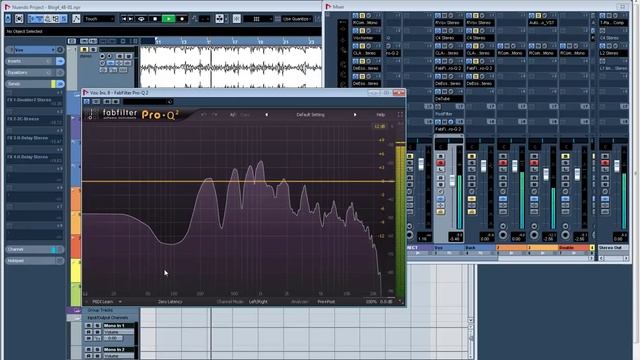The image size is (640, 360).
Task: Click the Stereo Out channel fader
Action: 617,165
